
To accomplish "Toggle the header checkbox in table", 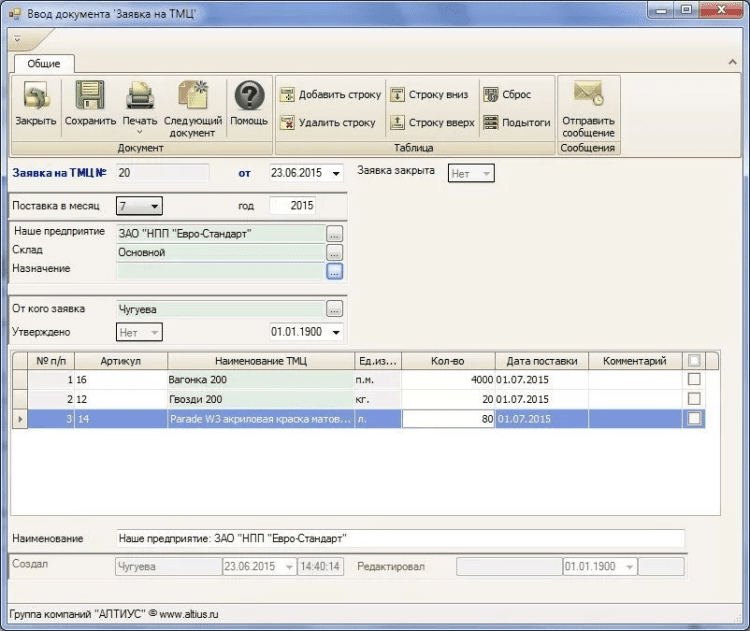I will click(x=694, y=361).
